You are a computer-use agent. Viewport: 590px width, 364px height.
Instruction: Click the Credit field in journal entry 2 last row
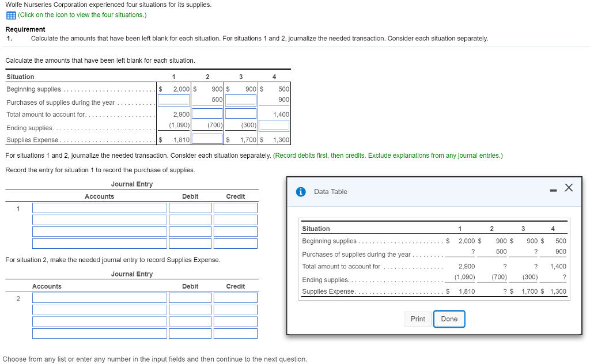coord(235,333)
